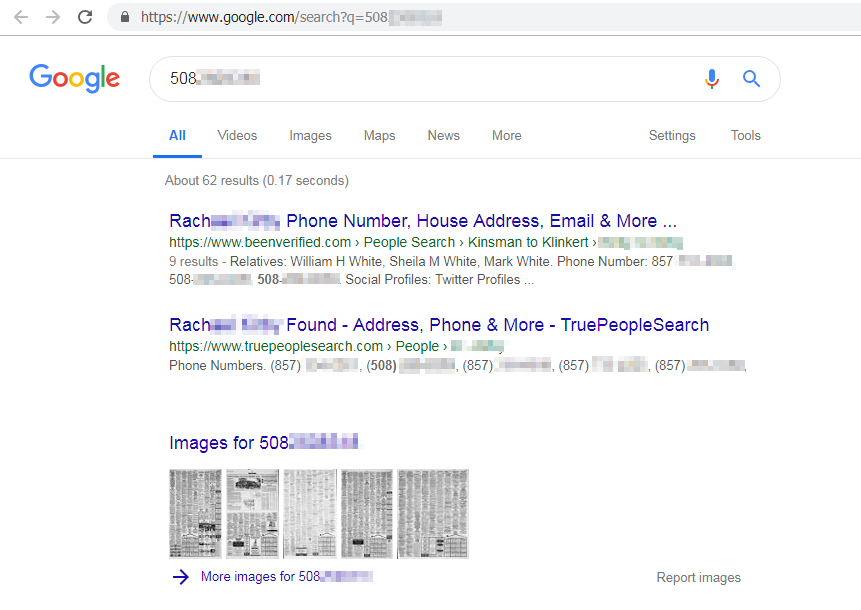
Task: View site security via the padlock icon
Action: [125, 17]
